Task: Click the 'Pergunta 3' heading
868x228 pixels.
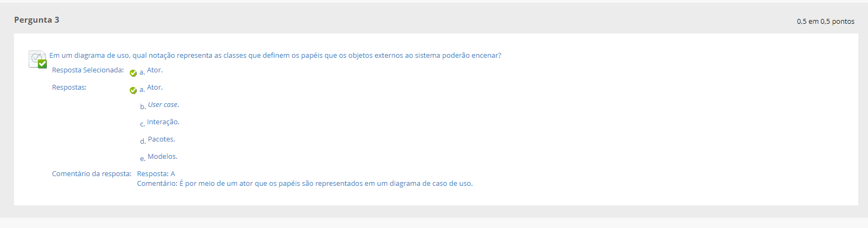Action: (37, 20)
